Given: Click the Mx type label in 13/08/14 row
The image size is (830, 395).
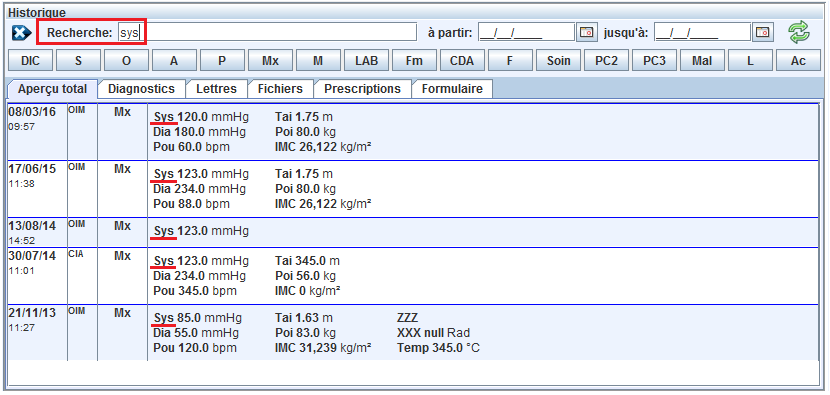Looking at the screenshot, I should click(x=122, y=226).
